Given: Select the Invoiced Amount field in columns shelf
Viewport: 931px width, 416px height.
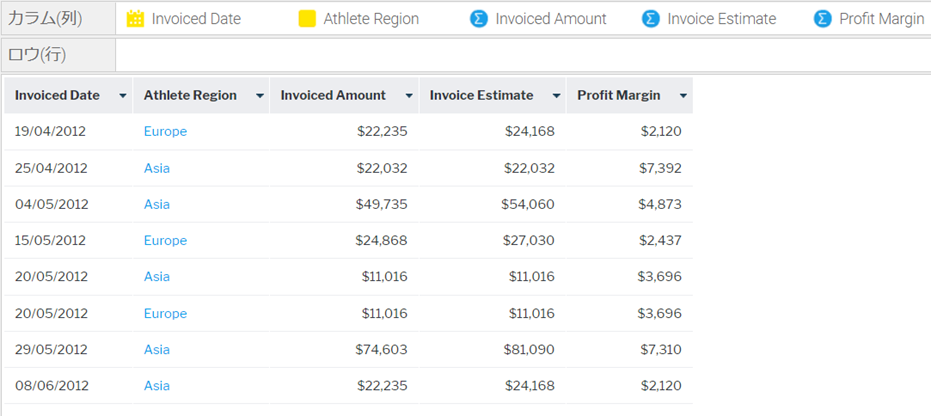Looking at the screenshot, I should 550,18.
